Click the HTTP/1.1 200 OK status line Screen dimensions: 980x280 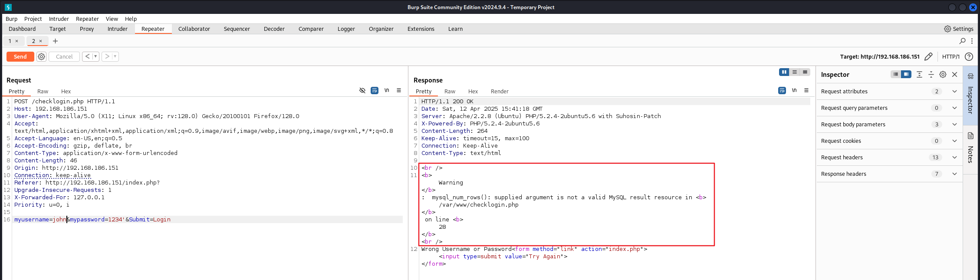(x=447, y=101)
